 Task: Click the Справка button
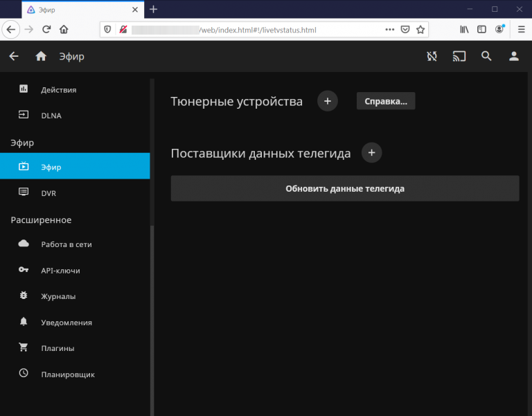[386, 101]
